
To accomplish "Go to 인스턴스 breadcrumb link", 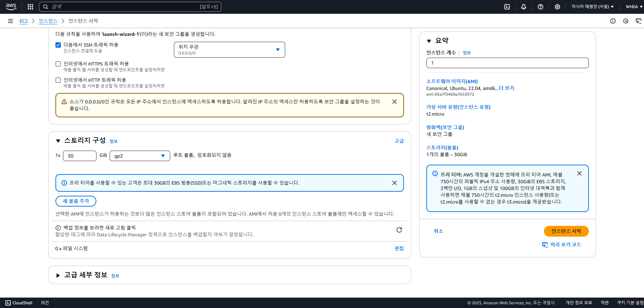I will click(48, 21).
